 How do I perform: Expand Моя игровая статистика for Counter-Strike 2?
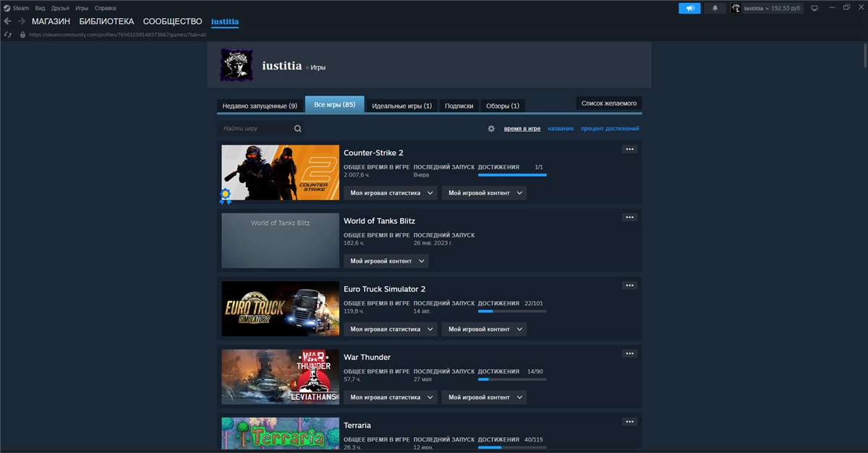(x=390, y=192)
